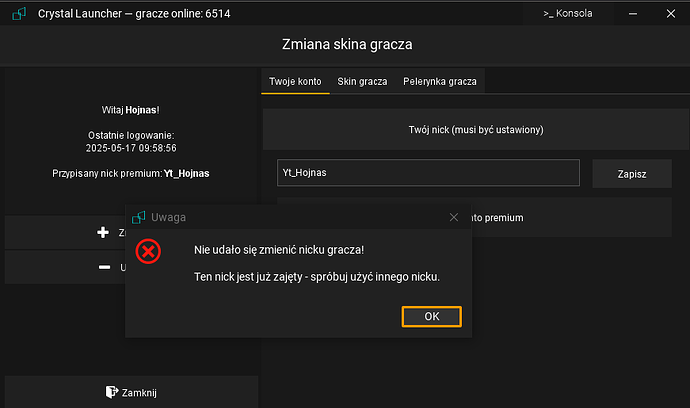Screen dimensions: 690x408
Task: Click the minus icon in left panel
Action: tap(102, 267)
